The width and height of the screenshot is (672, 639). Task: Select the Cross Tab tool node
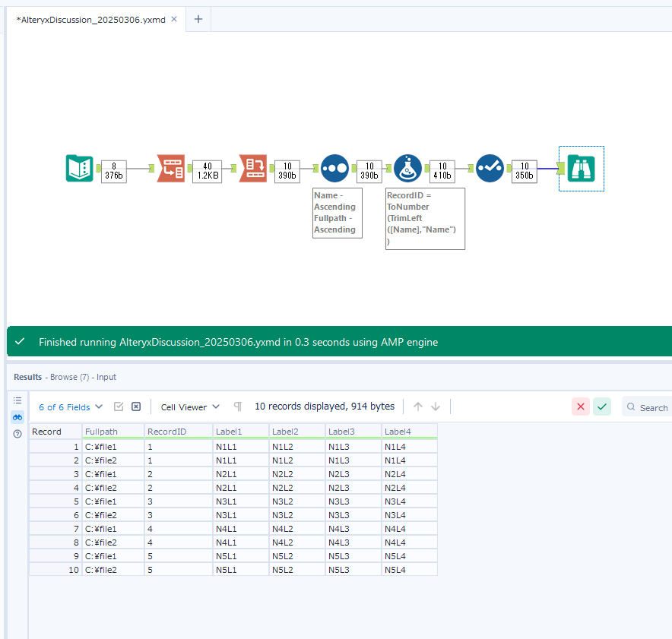(x=252, y=168)
